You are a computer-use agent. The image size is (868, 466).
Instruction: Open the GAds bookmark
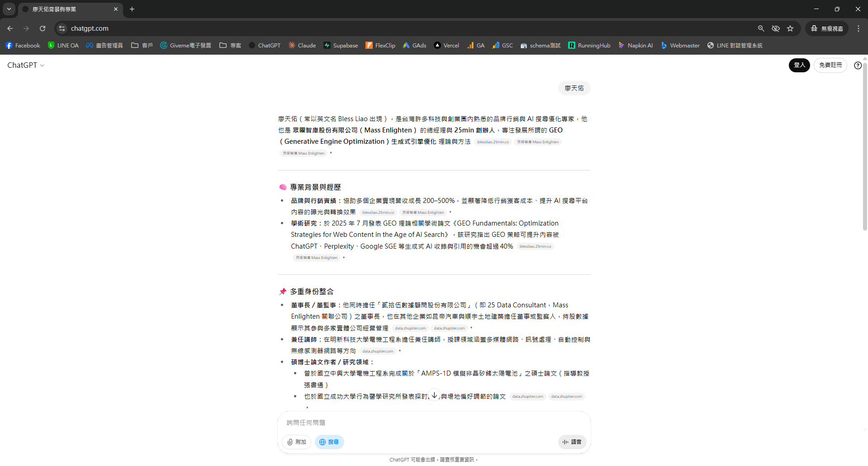[415, 45]
